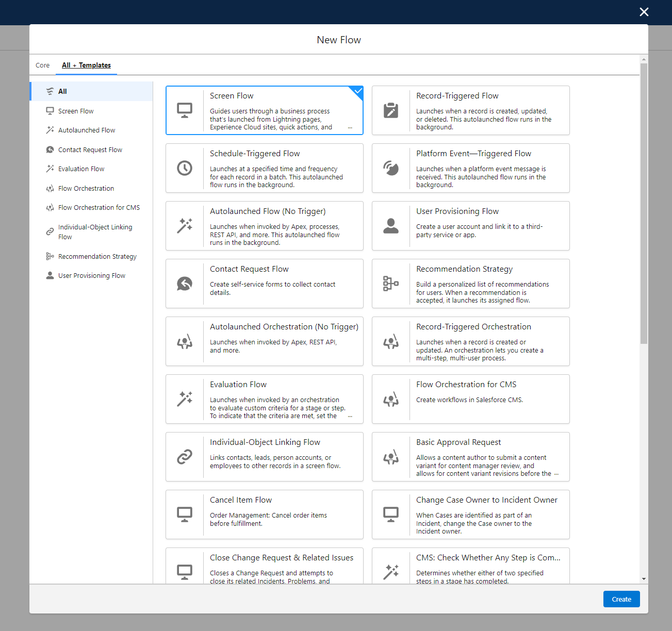Close the New Flow dialog
The height and width of the screenshot is (631, 672).
pos(644,12)
